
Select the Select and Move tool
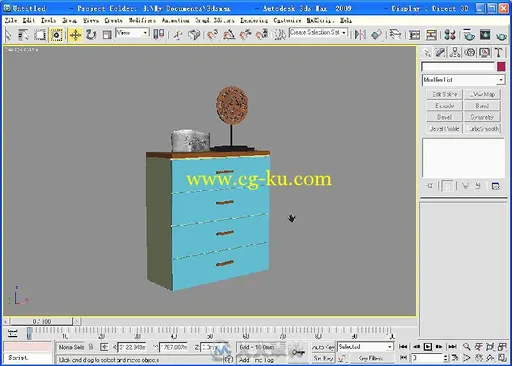tap(75, 35)
